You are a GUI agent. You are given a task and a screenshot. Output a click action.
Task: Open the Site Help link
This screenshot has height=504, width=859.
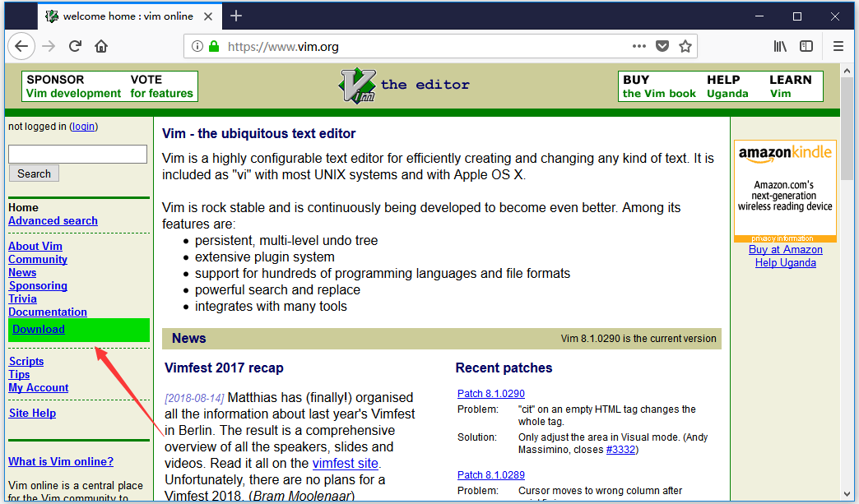coord(32,414)
